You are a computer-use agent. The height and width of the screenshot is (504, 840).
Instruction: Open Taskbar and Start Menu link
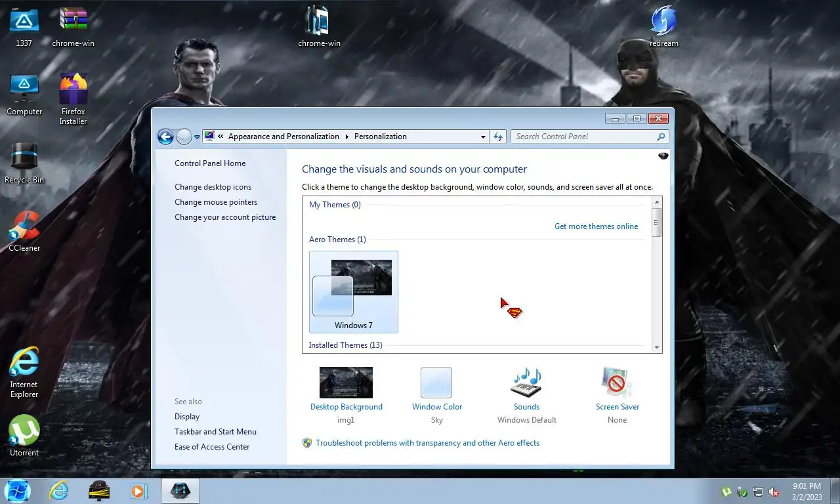pos(215,432)
